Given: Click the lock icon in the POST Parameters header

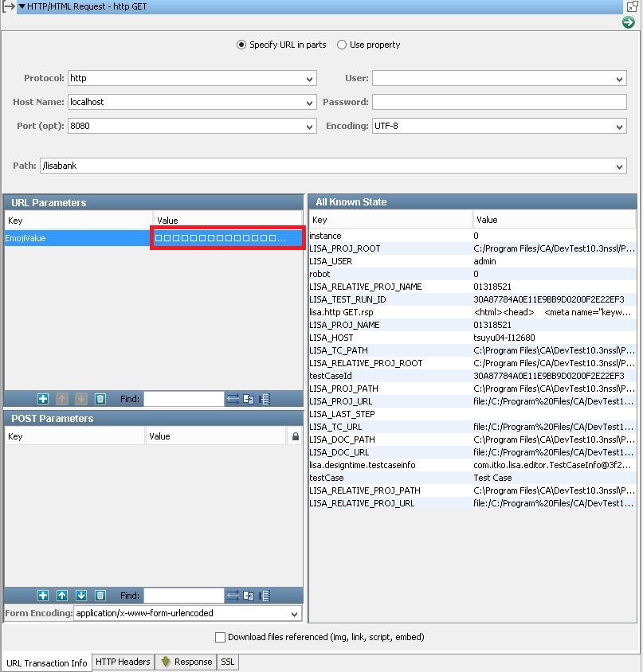Looking at the screenshot, I should click(x=296, y=436).
